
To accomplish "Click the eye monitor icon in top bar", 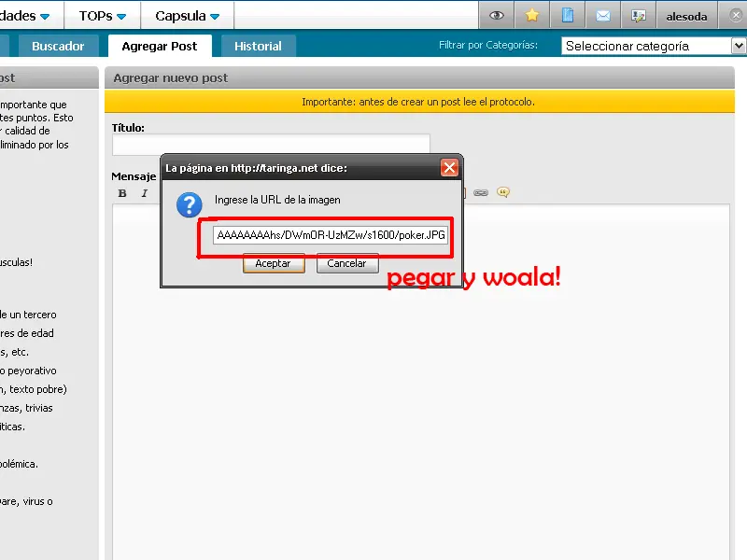I will (497, 16).
